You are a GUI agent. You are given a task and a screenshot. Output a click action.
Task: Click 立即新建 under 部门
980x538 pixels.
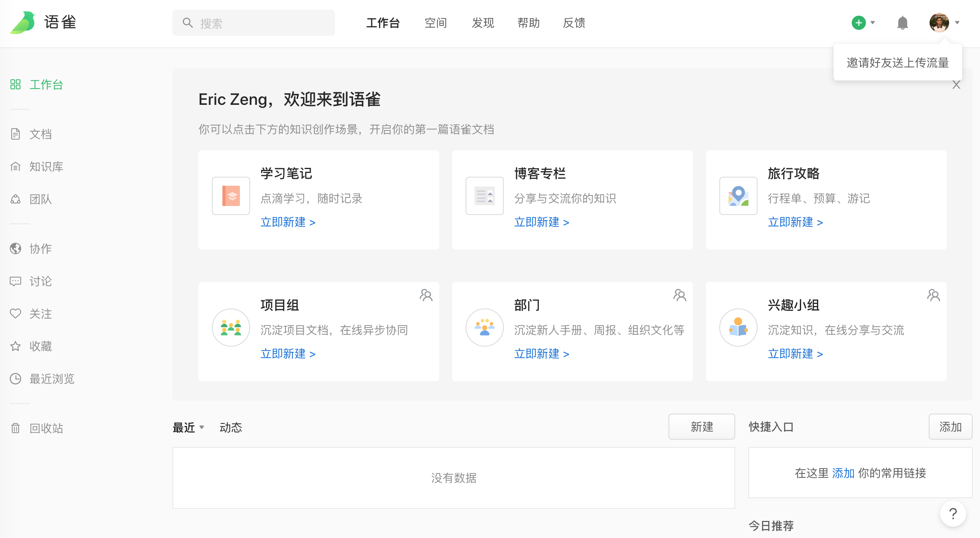[x=542, y=354]
